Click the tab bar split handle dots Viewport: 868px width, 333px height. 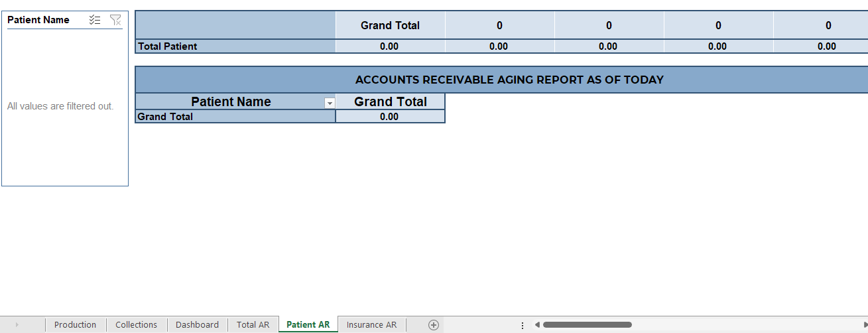pos(522,325)
